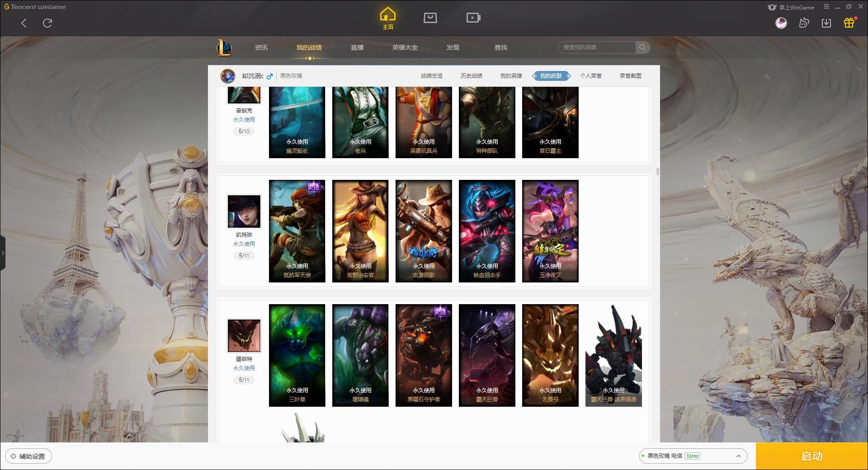Image resolution: width=868 pixels, height=470 pixels.
Task: Open the 玉净夜叉 skin card
Action: click(x=550, y=231)
